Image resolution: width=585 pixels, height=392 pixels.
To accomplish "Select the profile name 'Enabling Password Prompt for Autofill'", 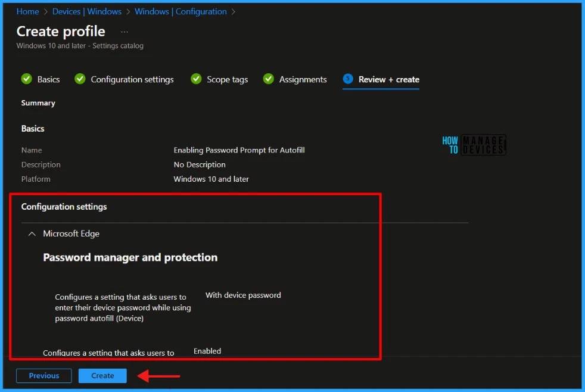I will coord(239,150).
